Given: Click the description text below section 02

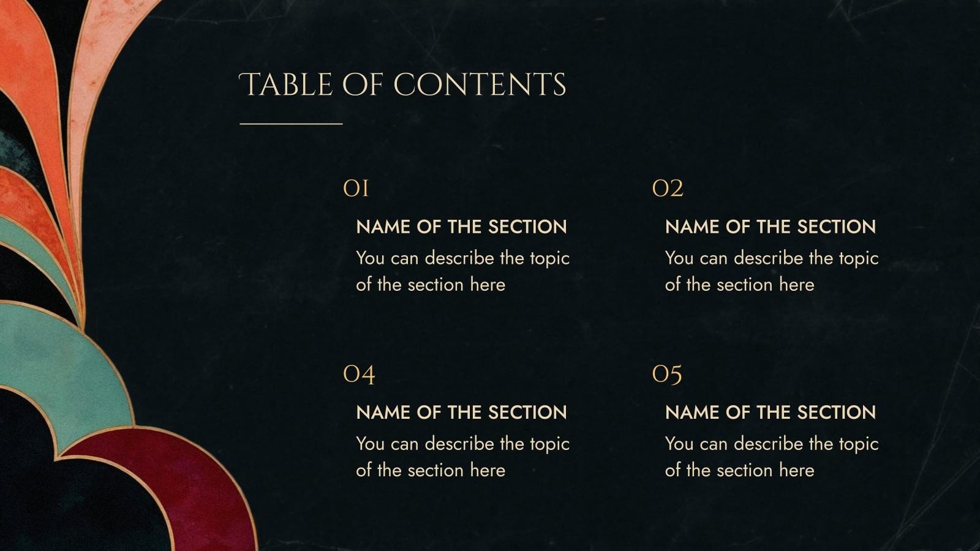Looking at the screenshot, I should [x=771, y=271].
